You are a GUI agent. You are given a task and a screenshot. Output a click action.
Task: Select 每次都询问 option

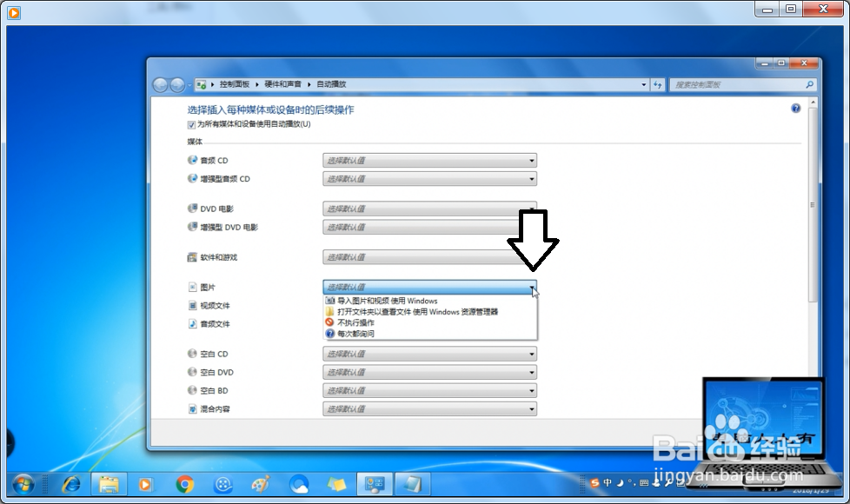(x=430, y=334)
